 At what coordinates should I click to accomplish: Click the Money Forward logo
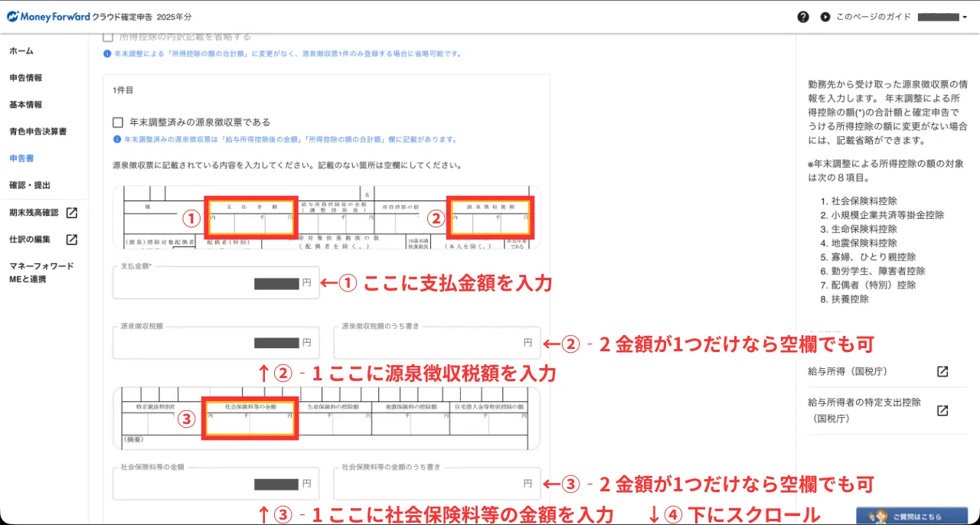pos(48,16)
